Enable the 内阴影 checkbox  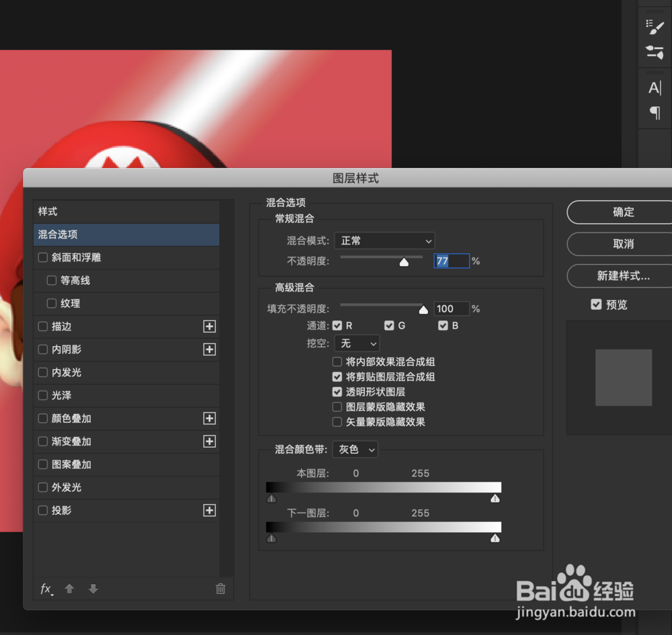[43, 349]
